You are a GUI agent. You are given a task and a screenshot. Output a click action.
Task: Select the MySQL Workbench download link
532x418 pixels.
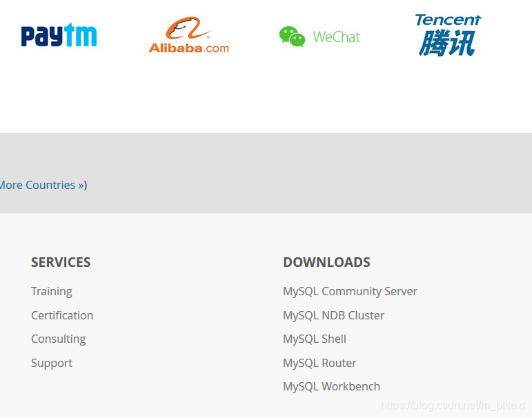331,386
